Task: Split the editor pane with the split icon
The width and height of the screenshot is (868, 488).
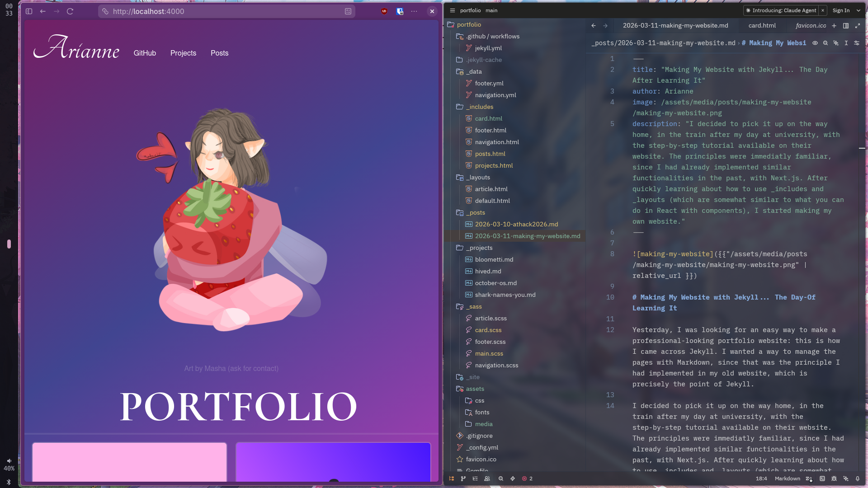Action: pyautogui.click(x=846, y=26)
